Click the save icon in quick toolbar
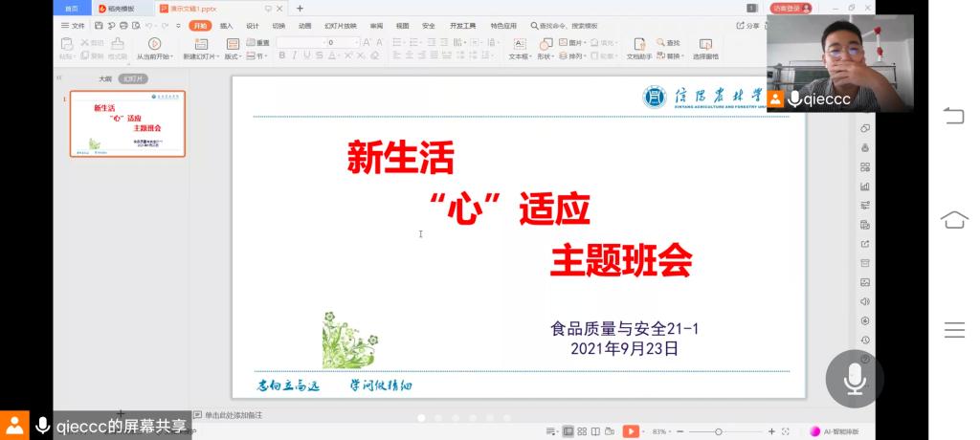This screenshot has height=440, width=980. point(99,26)
